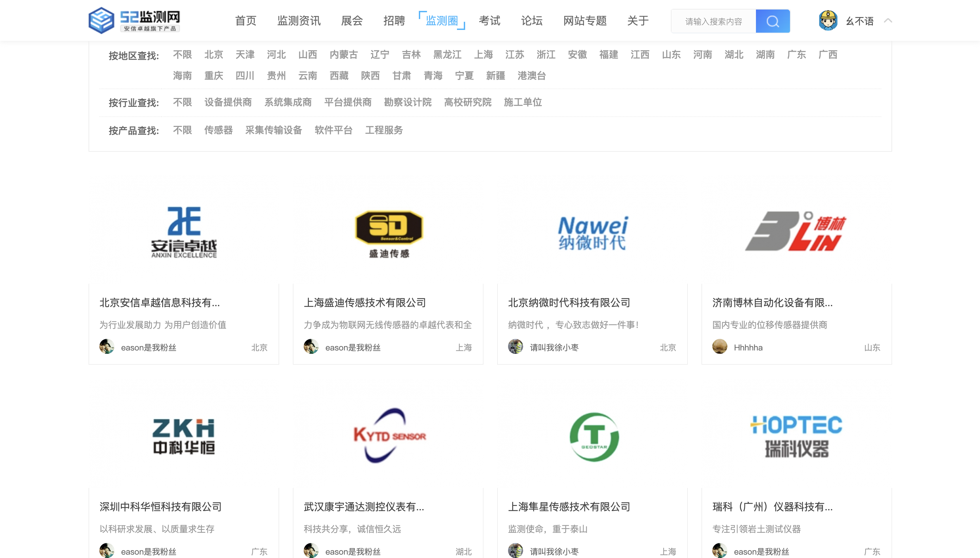Filter region by 山东
This screenshot has width=980, height=558.
click(671, 55)
